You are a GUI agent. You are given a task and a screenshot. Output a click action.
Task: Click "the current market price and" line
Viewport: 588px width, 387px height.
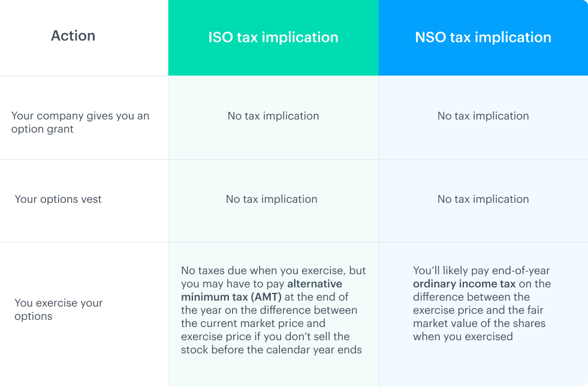(254, 323)
